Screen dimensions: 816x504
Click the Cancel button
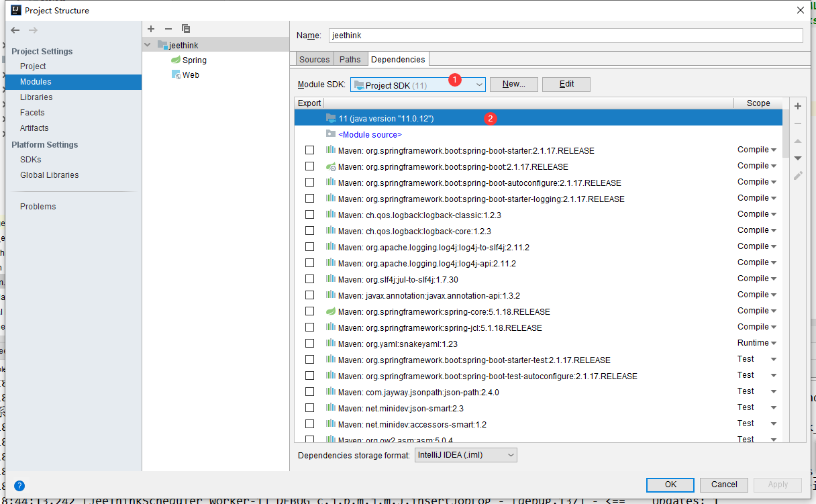724,485
